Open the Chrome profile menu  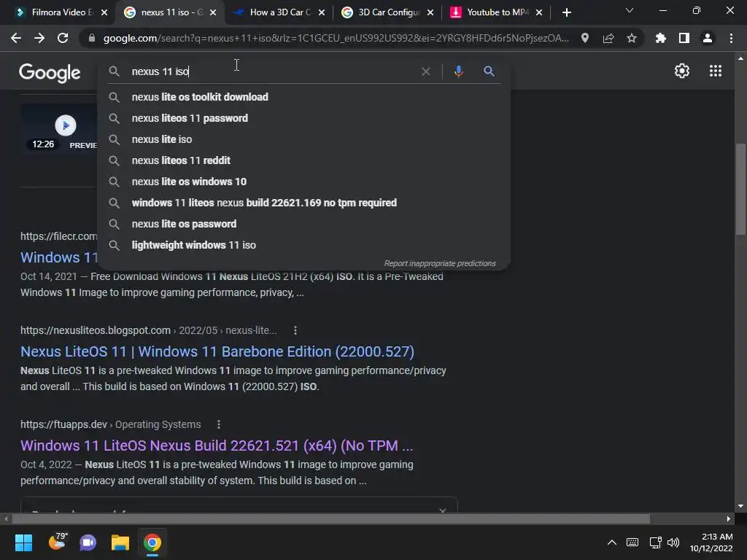(708, 38)
